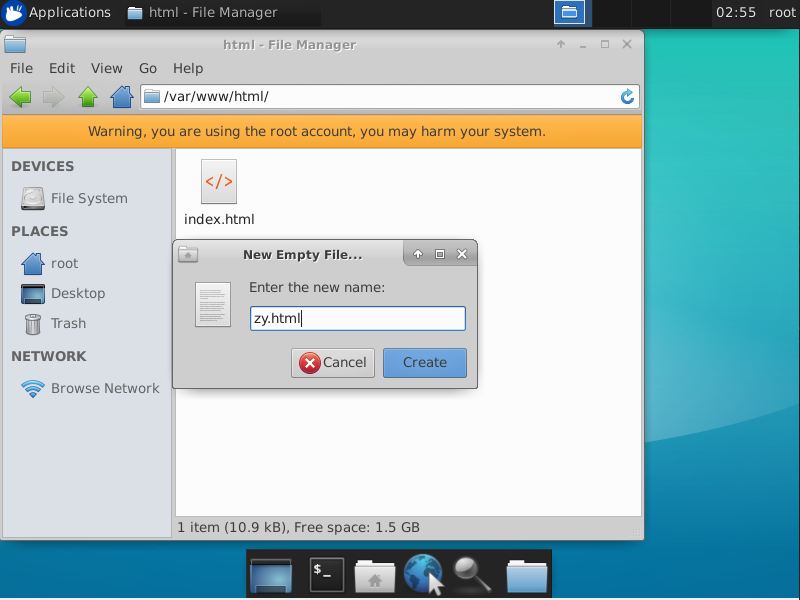
Task: Go back with the green left arrow
Action: [20, 96]
